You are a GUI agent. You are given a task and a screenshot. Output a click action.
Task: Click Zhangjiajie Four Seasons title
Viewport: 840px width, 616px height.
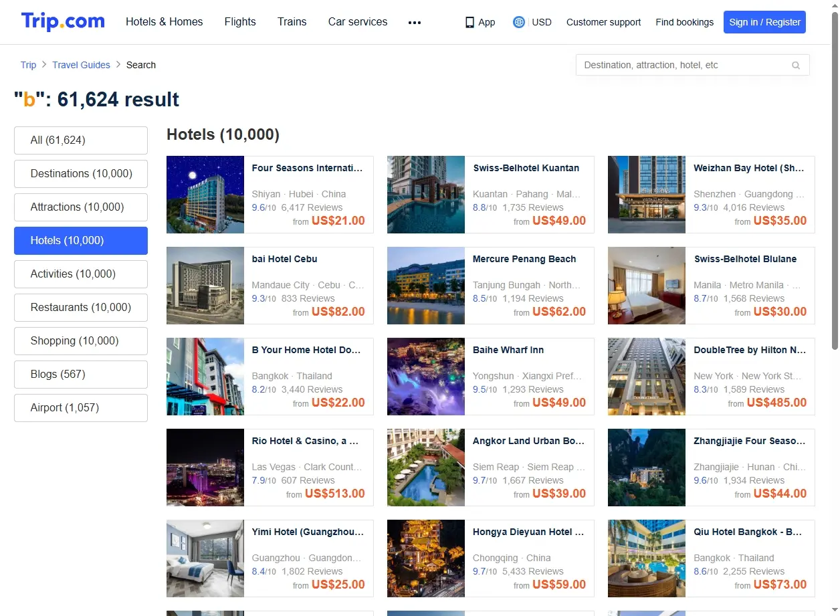[750, 441]
